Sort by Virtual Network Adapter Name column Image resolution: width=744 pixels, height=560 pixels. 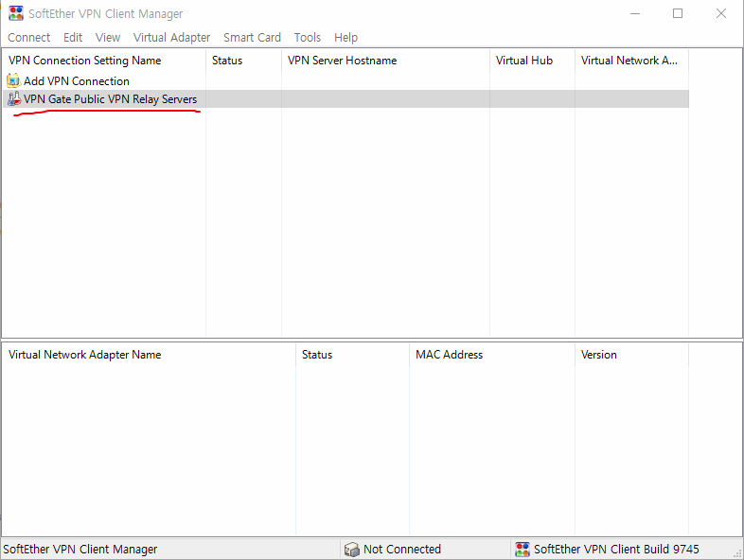tap(149, 355)
